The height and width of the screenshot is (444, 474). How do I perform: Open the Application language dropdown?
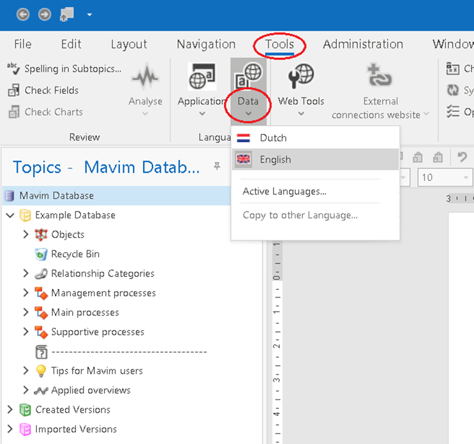(202, 90)
